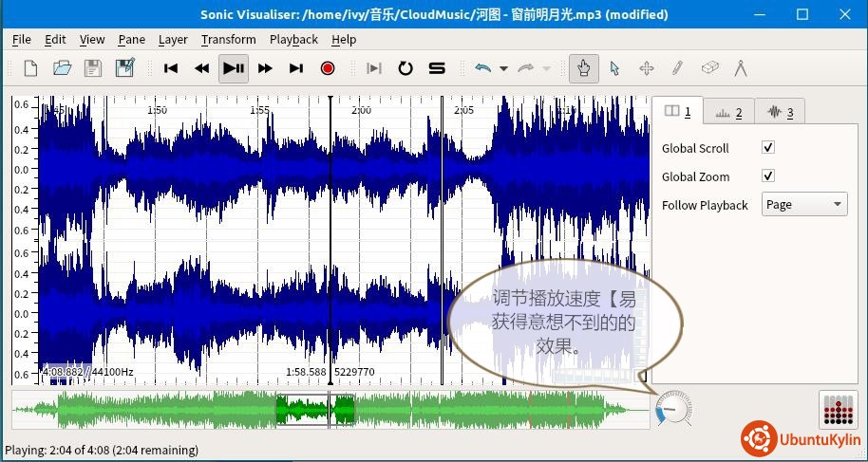Expand the Undo history dropdown arrow
The width and height of the screenshot is (868, 462).
[503, 68]
